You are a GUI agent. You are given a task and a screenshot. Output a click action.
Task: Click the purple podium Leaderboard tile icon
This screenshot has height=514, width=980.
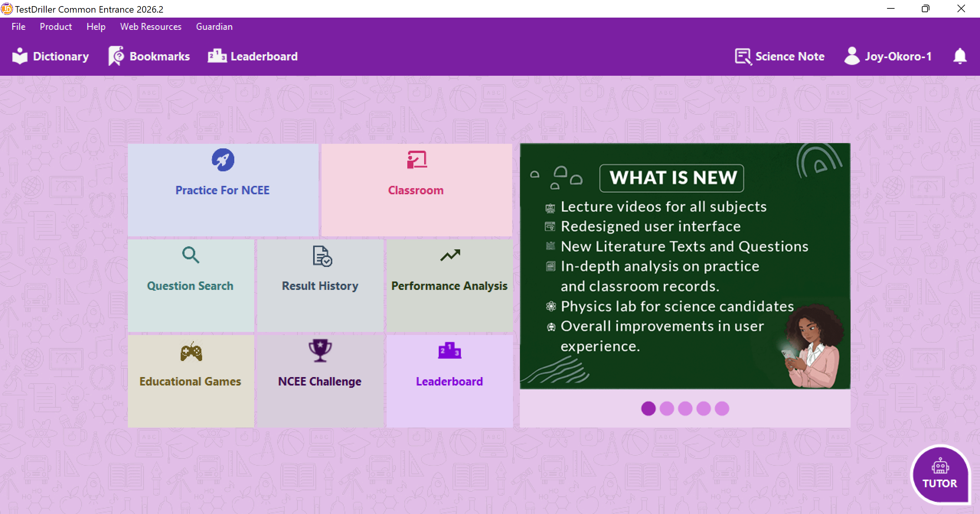[450, 350]
